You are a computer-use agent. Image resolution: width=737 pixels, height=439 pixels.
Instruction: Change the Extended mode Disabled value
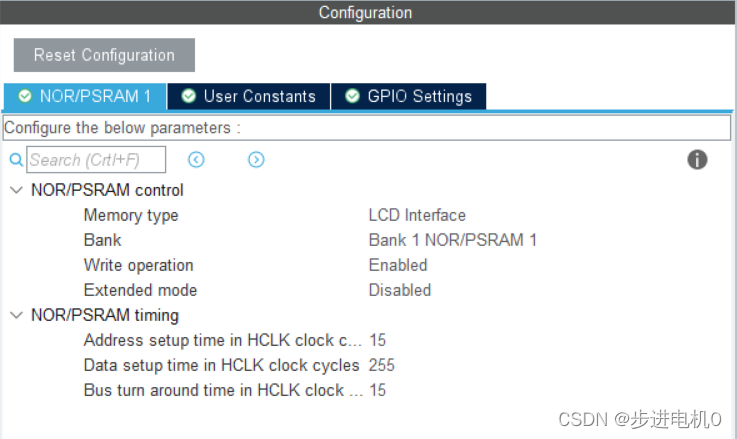(x=400, y=290)
